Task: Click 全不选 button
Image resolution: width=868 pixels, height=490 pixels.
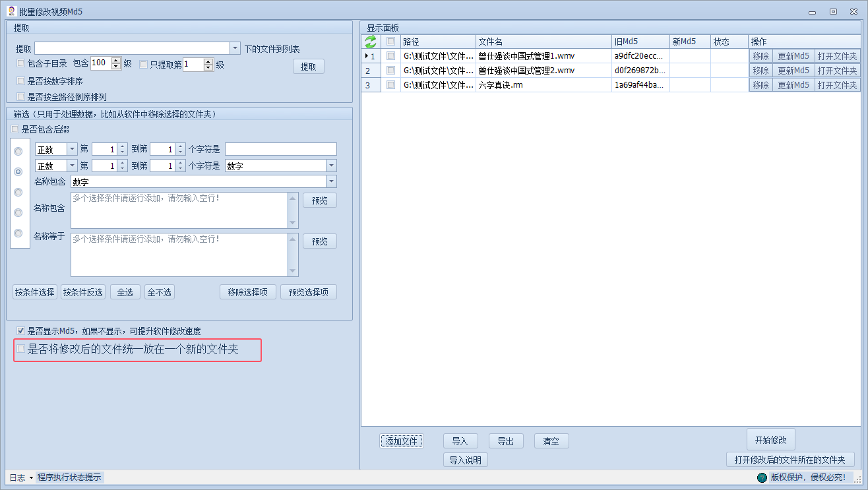Action: [x=160, y=292]
